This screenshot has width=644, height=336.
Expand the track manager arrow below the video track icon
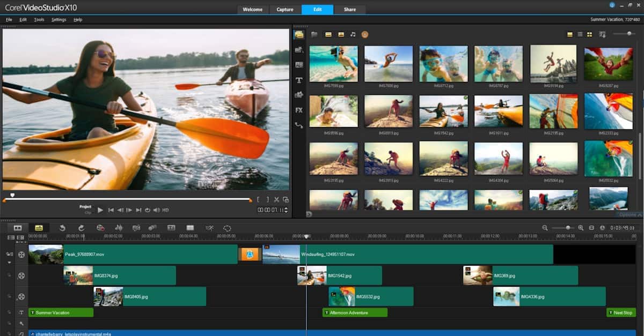coord(9,263)
